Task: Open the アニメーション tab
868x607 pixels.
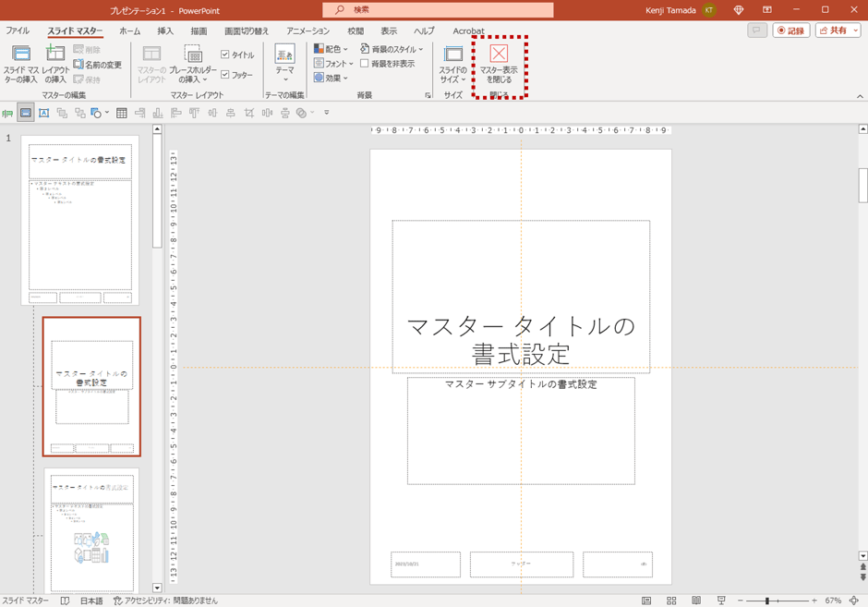Action: point(307,31)
